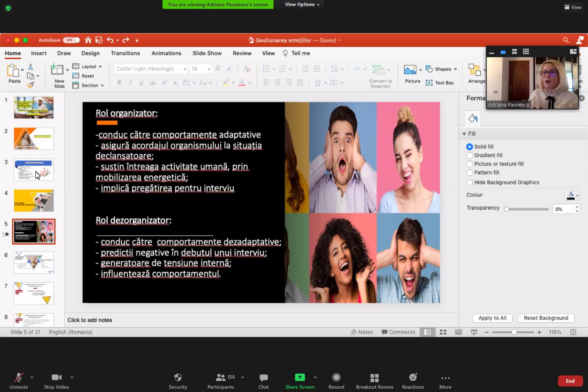Toggle the AutoSave switch
Image resolution: width=588 pixels, height=392 pixels.
[x=71, y=40]
